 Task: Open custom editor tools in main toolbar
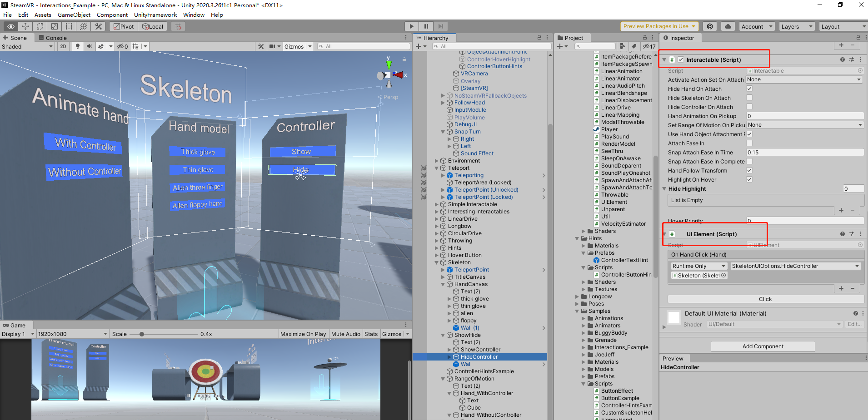pyautogui.click(x=98, y=26)
